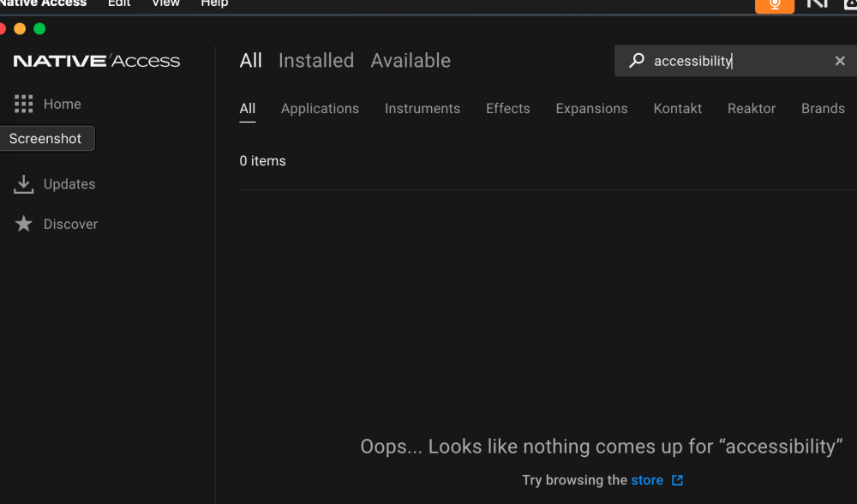Screen dimensions: 857x504
Task: Open the Home section label
Action: click(x=63, y=104)
